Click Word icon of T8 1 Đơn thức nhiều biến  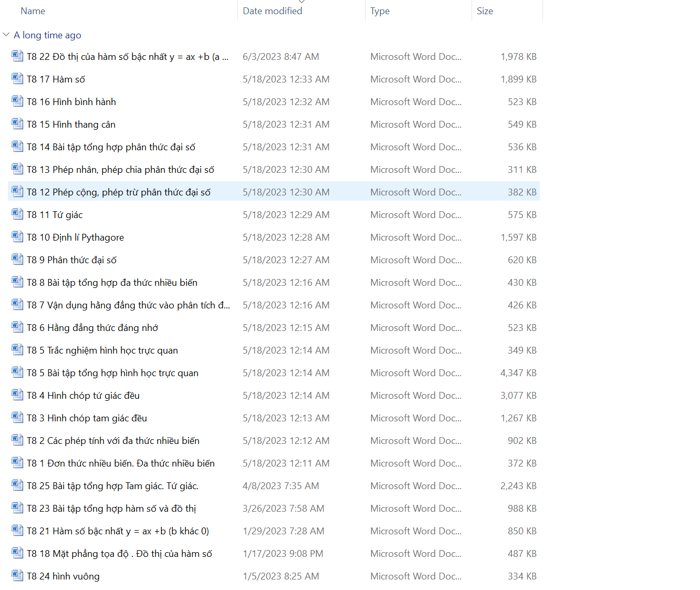(17, 462)
